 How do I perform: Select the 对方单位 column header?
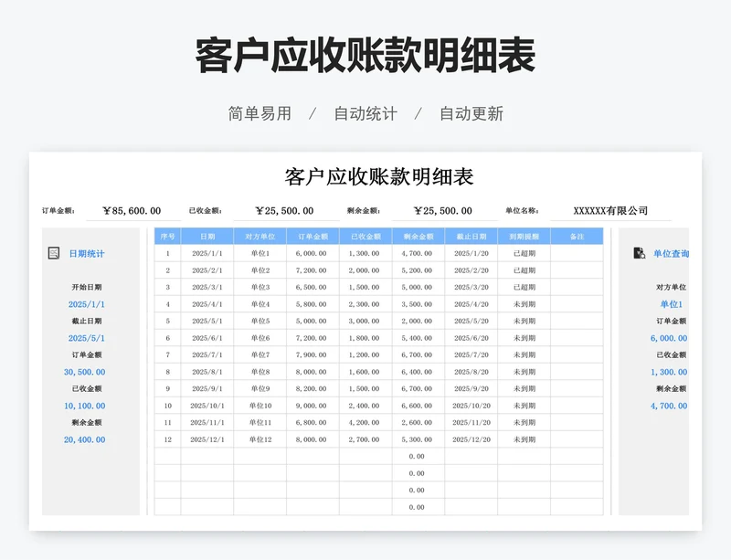pyautogui.click(x=260, y=237)
